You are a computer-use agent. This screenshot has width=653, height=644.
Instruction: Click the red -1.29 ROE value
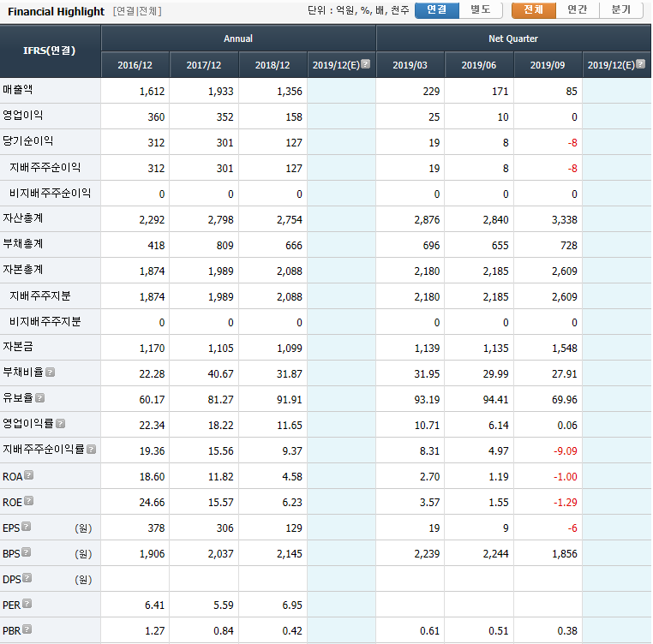tap(565, 503)
